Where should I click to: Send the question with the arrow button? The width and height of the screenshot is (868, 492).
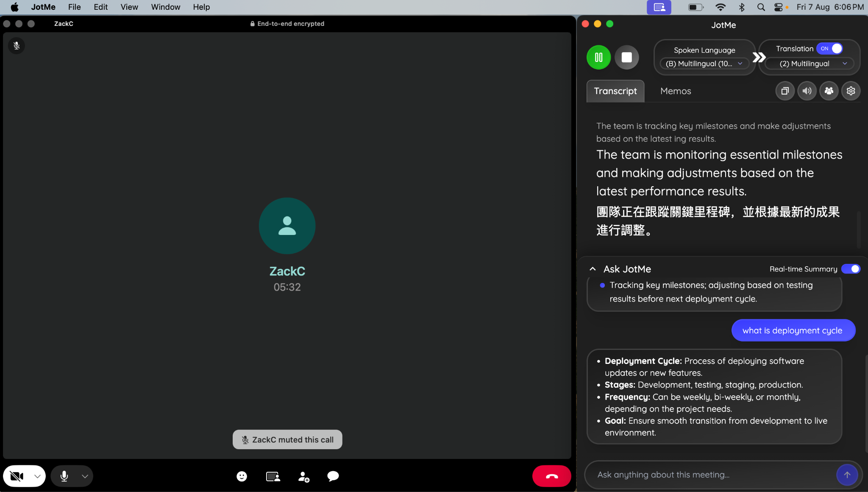point(847,475)
